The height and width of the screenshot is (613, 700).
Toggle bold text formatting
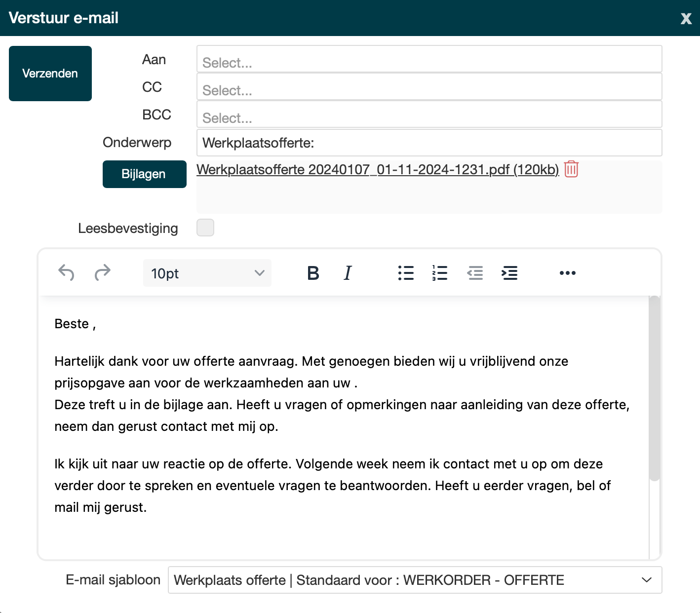pyautogui.click(x=313, y=273)
